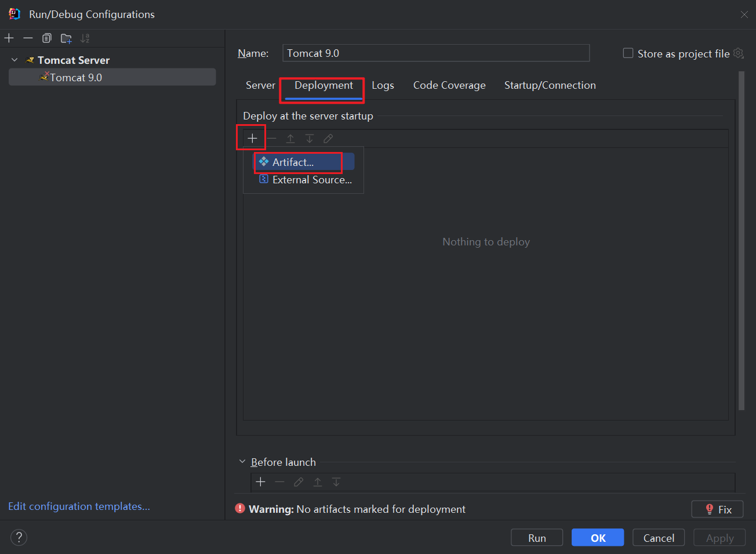Click the 'Nothing to deploy' text

point(486,242)
